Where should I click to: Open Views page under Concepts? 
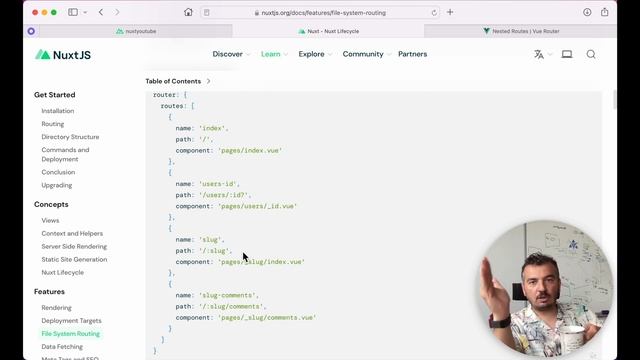pyautogui.click(x=50, y=220)
